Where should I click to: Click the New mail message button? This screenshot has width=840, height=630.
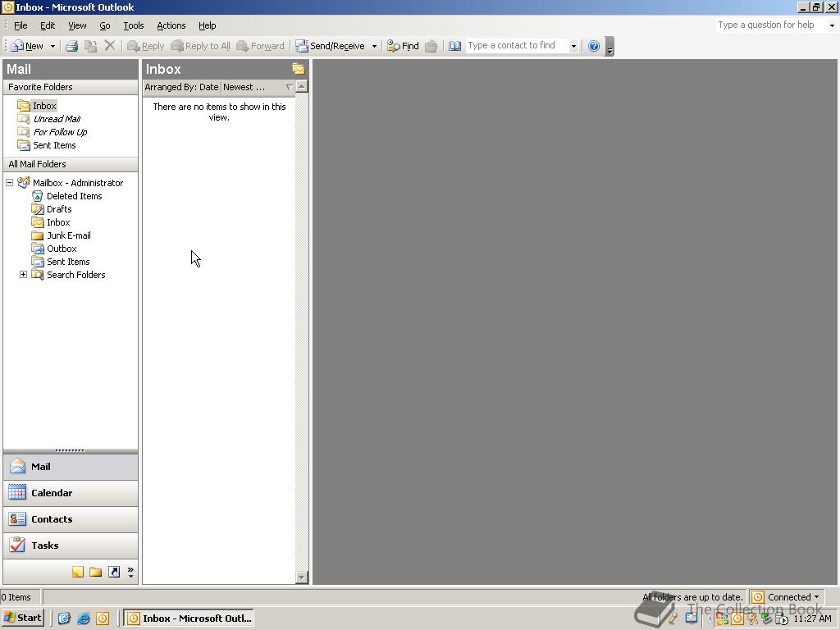tap(27, 46)
